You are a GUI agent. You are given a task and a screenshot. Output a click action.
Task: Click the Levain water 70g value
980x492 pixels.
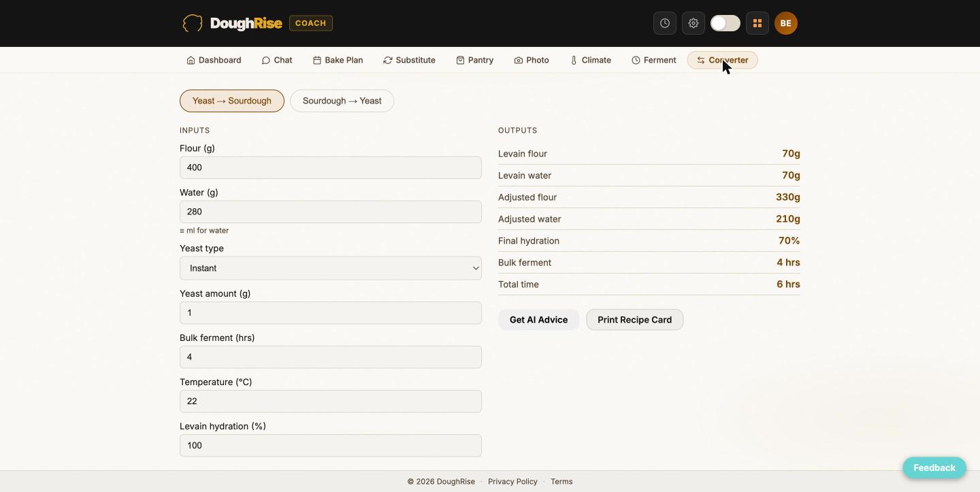[791, 176]
